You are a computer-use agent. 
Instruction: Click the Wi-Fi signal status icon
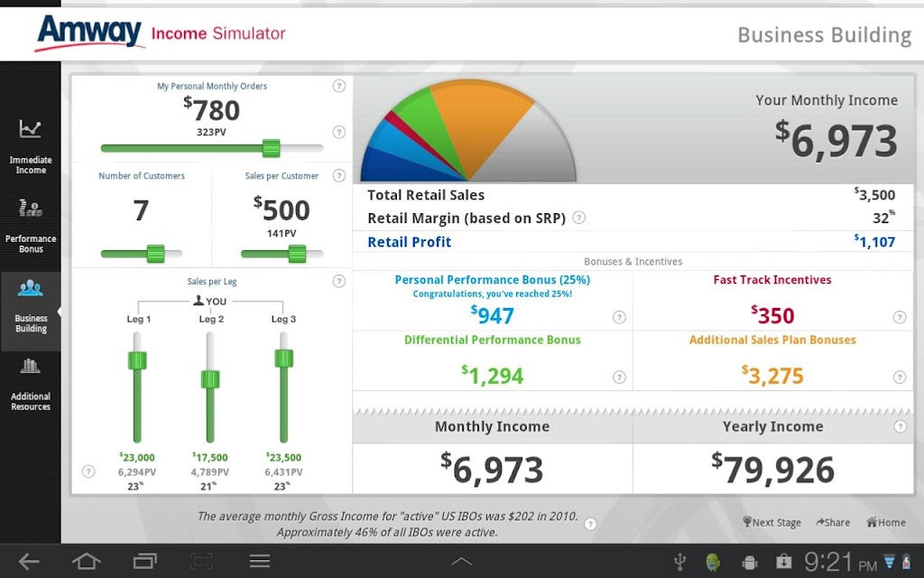click(889, 561)
